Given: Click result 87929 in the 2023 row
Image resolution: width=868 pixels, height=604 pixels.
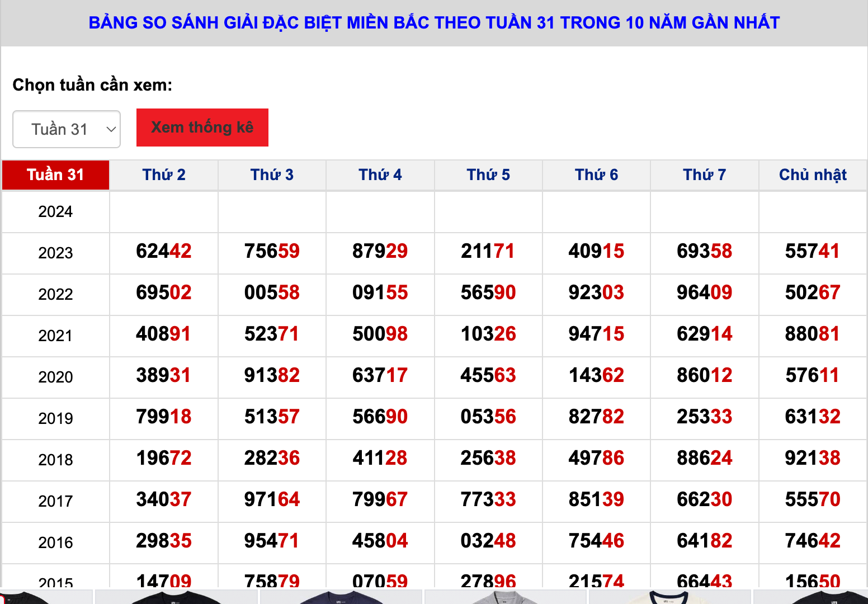Looking at the screenshot, I should click(380, 251).
